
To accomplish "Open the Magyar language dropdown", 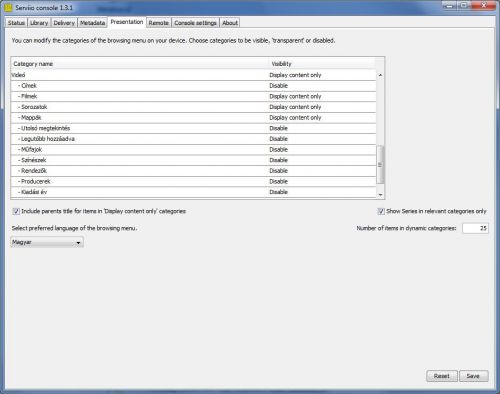I will (47, 242).
